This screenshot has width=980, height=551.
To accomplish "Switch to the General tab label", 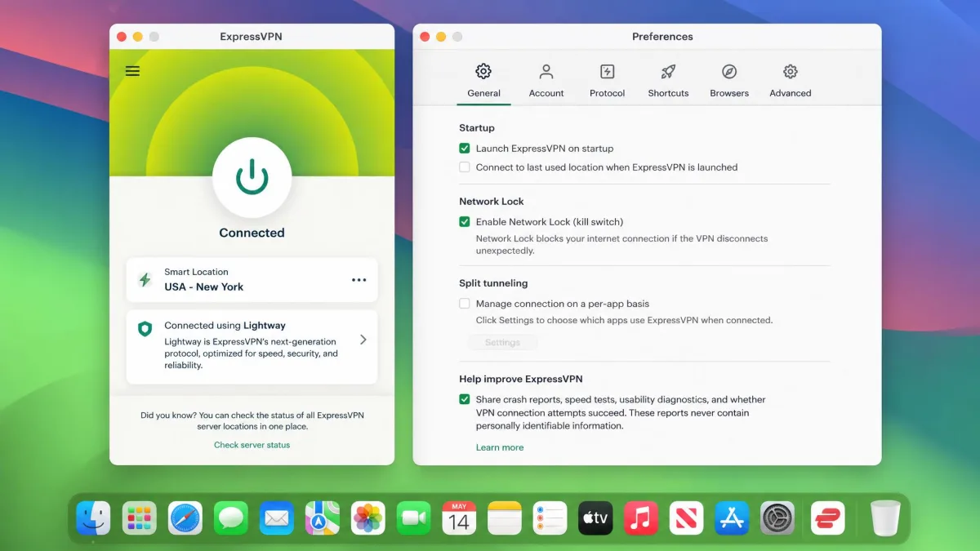I will pos(483,93).
